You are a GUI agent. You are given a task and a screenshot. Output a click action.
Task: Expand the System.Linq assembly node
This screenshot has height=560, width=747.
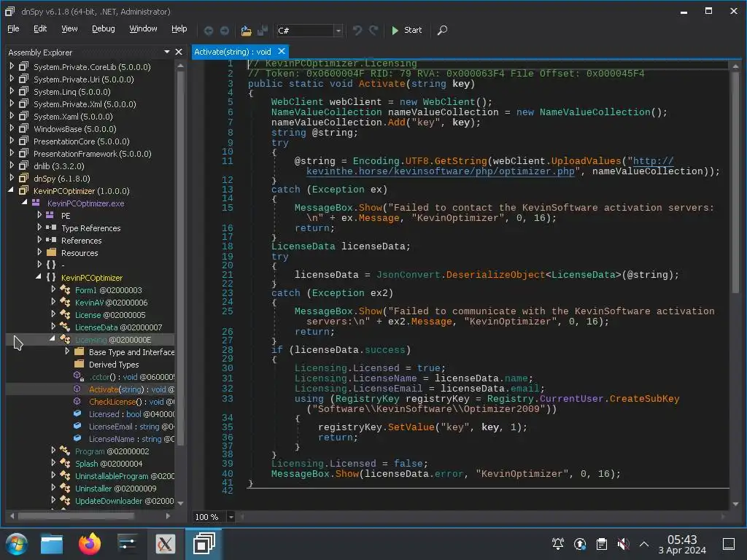(12, 91)
